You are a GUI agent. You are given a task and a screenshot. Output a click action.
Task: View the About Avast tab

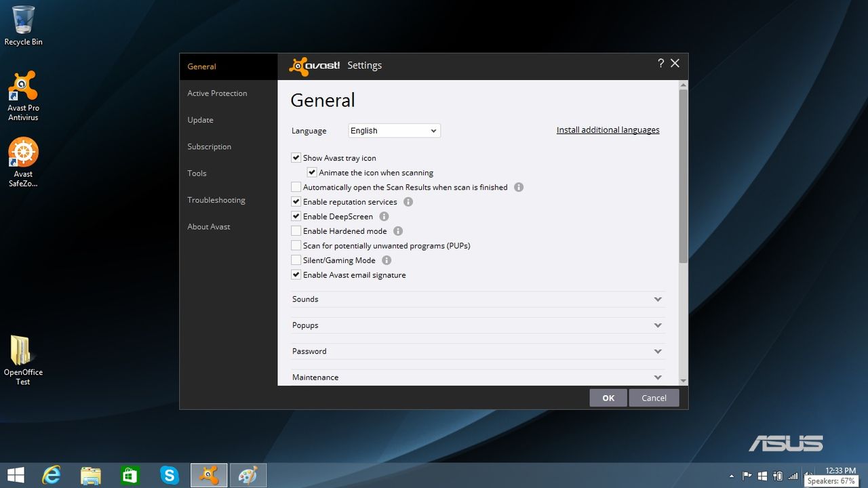229,226
